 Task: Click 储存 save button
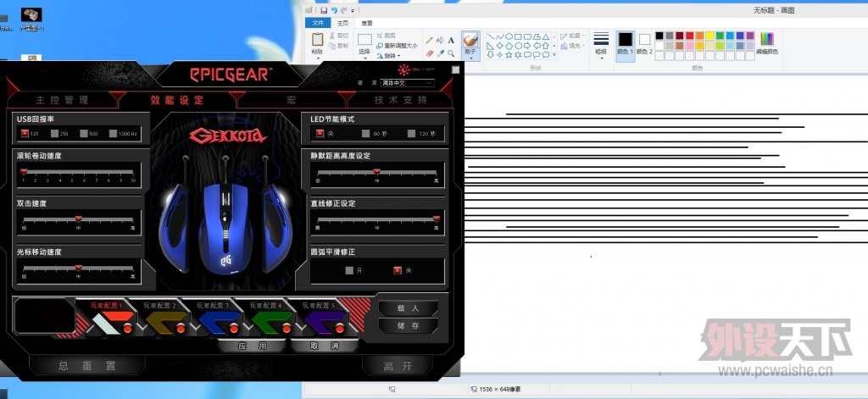pyautogui.click(x=408, y=326)
